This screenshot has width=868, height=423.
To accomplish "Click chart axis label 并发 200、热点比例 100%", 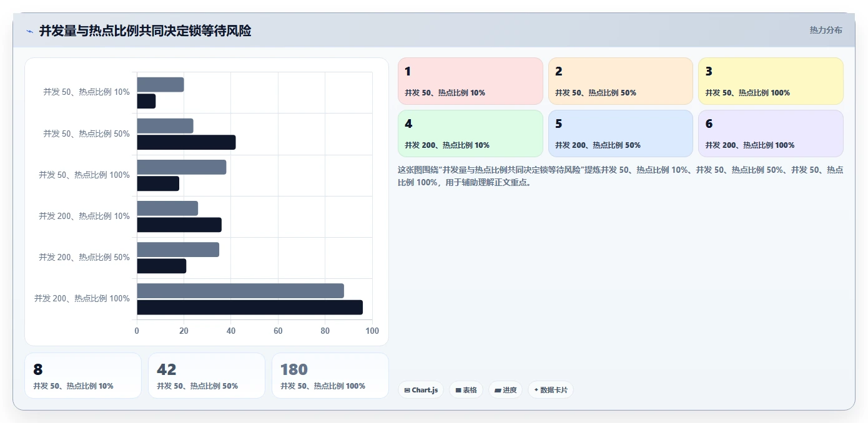I will [82, 298].
